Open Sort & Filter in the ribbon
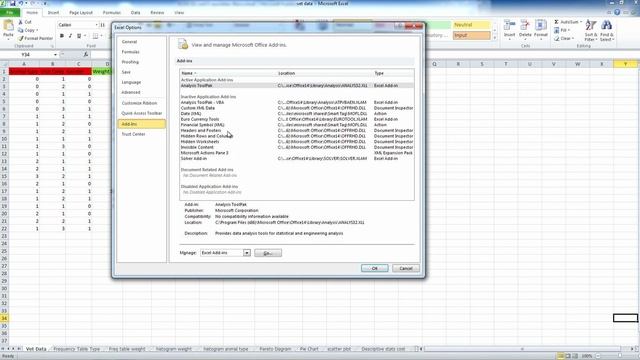The height and width of the screenshot is (360, 640). click(591, 30)
